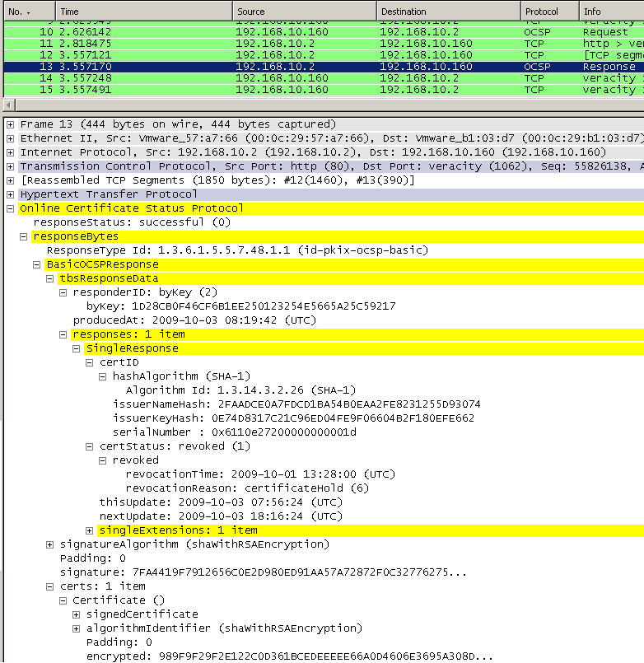This screenshot has width=644, height=663.
Task: Expand the Ethernet II protocol details
Action: coord(10,138)
